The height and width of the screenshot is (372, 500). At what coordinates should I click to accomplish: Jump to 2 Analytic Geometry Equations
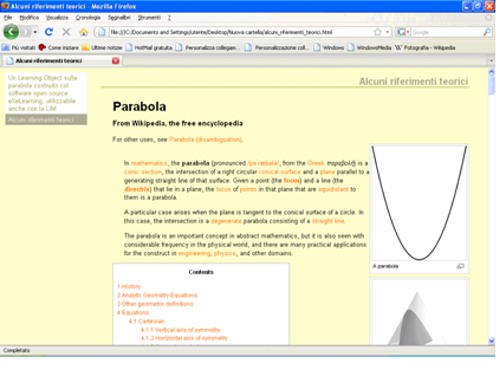click(157, 295)
